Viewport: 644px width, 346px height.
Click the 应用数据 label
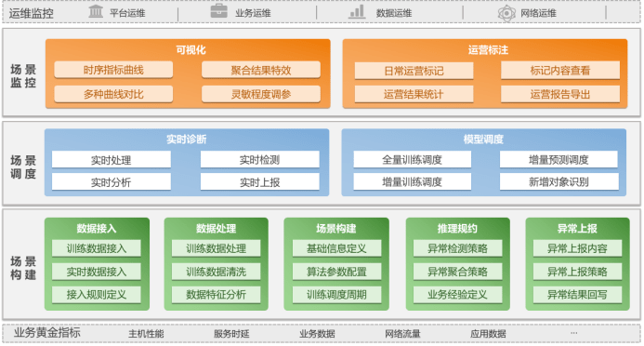coord(488,334)
